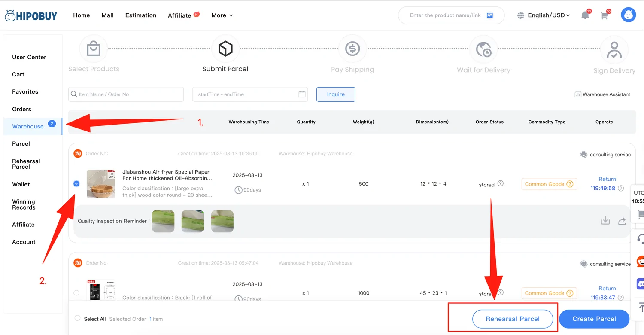Open User Center in sidebar
The height and width of the screenshot is (335, 644).
pos(29,57)
